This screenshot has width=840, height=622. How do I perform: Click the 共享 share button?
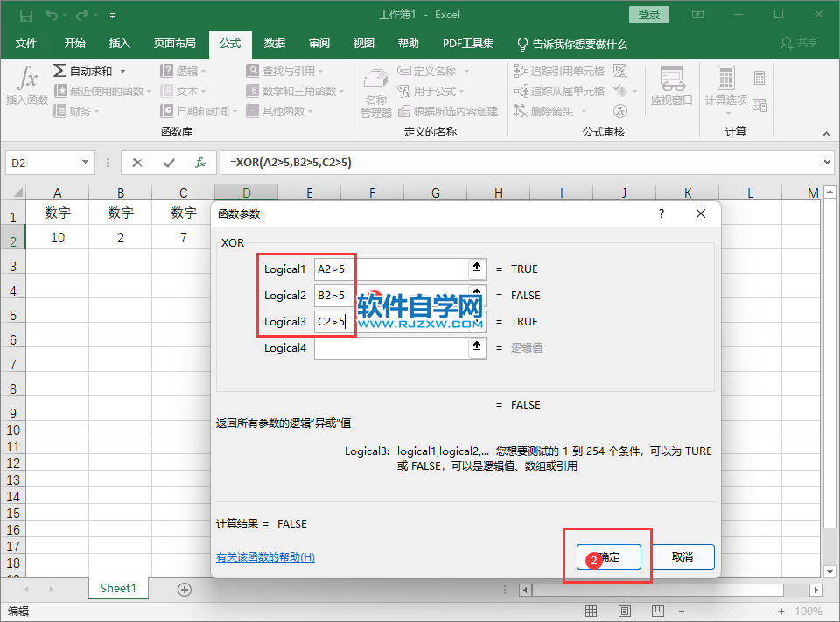point(799,43)
